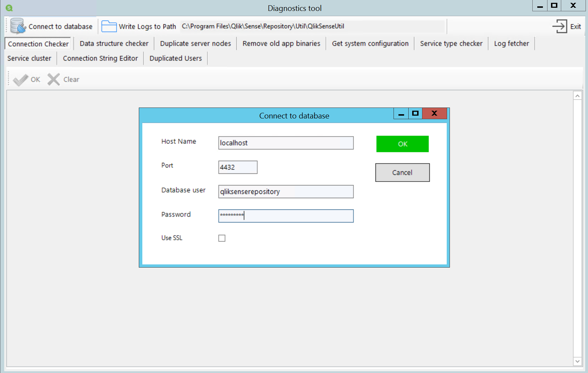Click the Clear X icon
Viewport: 588px width, 373px height.
tap(53, 79)
